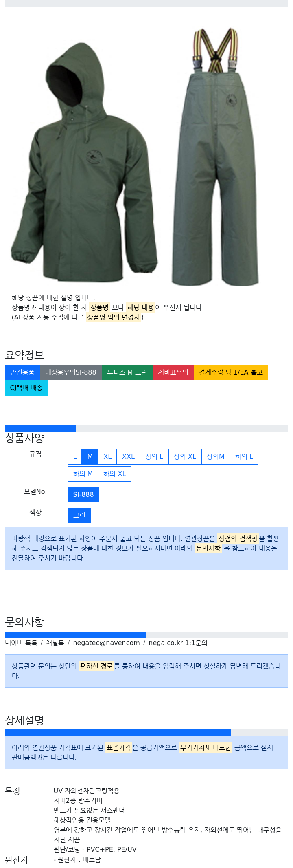Click the 상세설명 progress bar
The image size is (293, 868).
146,733
